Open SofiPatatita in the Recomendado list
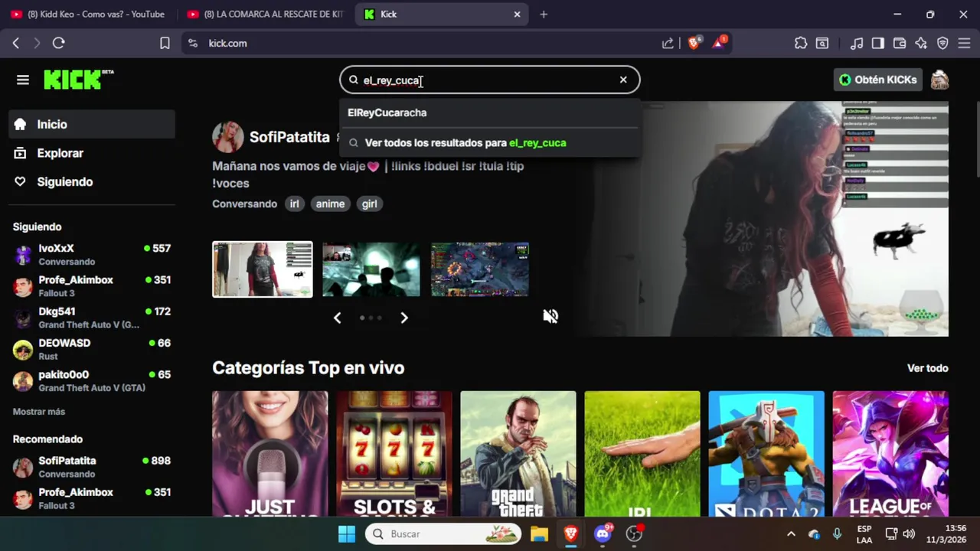The image size is (980, 551). [92, 467]
